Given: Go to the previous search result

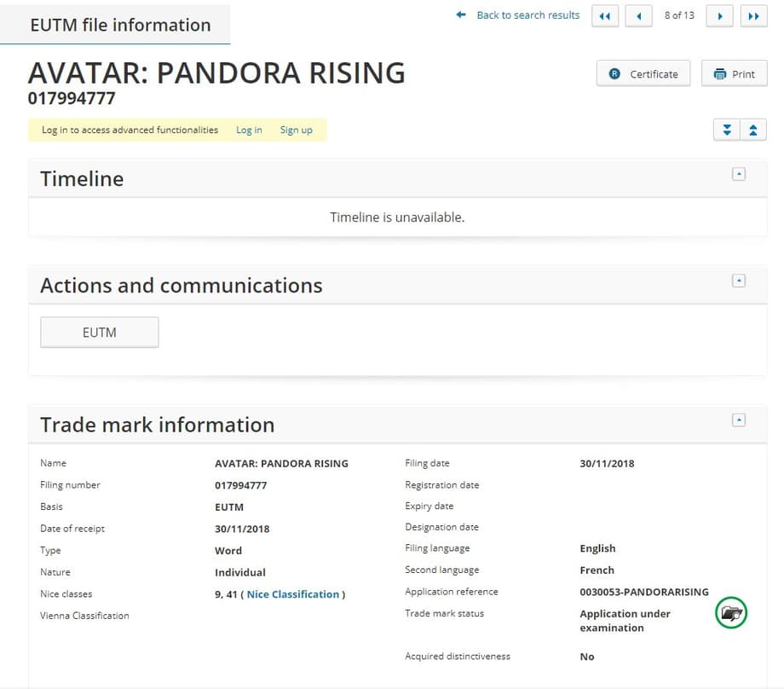Looking at the screenshot, I should pos(638,16).
